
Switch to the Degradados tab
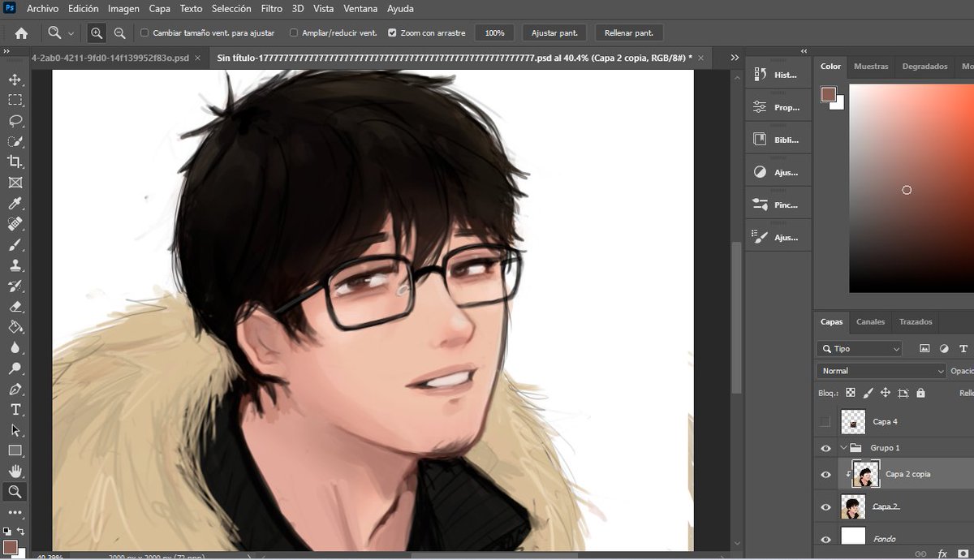click(925, 67)
